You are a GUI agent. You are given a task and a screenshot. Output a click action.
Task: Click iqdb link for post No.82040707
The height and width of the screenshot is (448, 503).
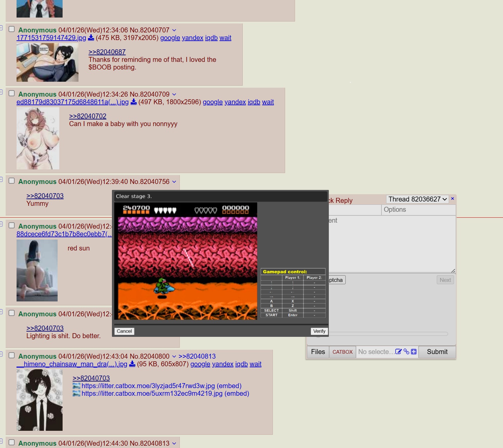click(211, 38)
